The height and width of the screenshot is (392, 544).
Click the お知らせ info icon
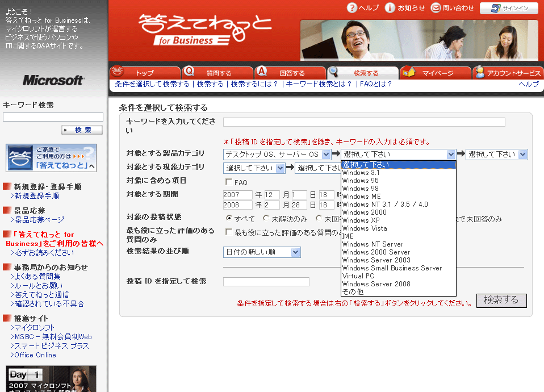point(390,8)
